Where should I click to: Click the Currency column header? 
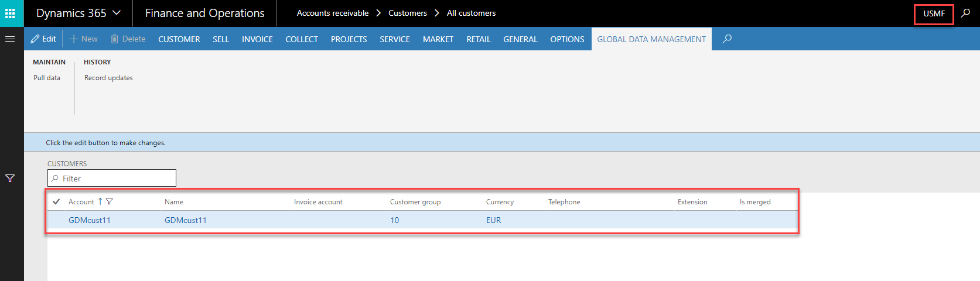(500, 202)
